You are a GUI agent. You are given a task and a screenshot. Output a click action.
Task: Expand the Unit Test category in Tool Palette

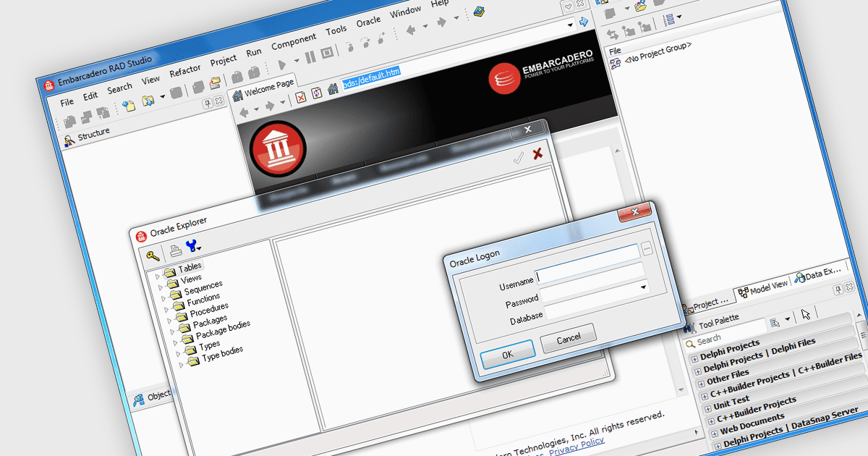(x=707, y=408)
